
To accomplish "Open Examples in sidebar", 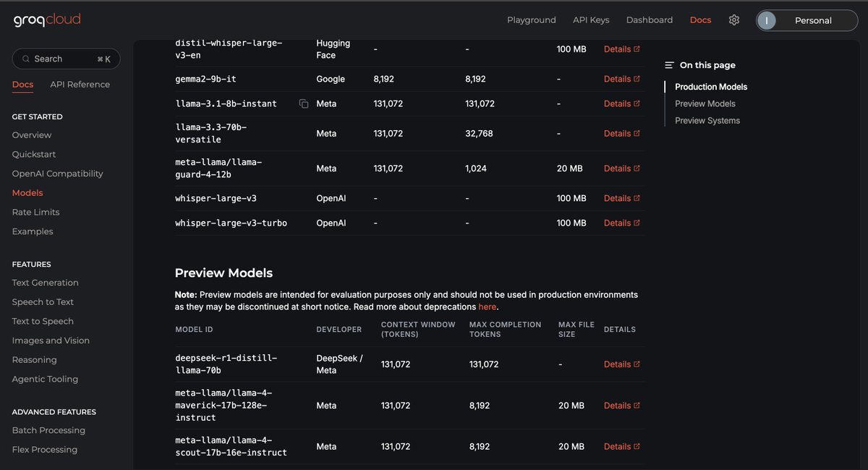I will tap(33, 231).
